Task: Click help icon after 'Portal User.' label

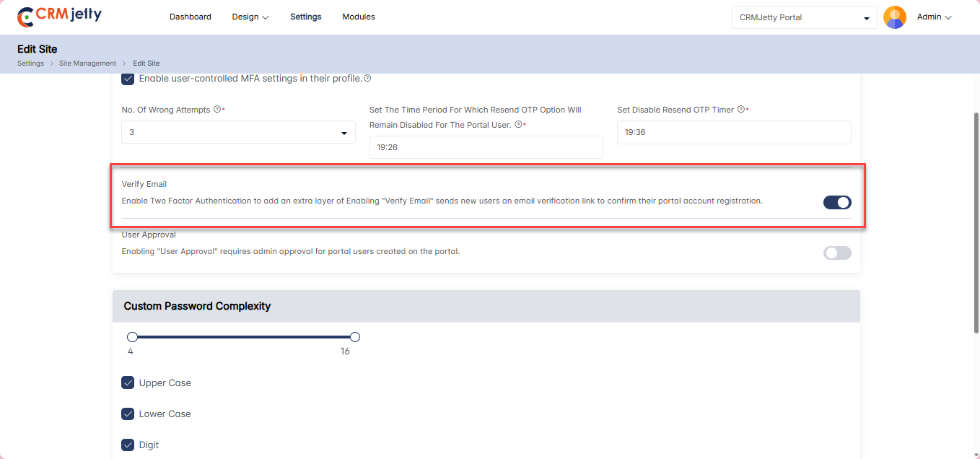Action: coord(518,125)
